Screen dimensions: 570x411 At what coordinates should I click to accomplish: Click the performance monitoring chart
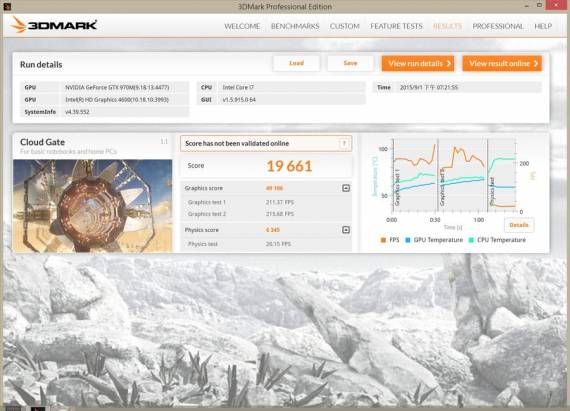pos(454,175)
